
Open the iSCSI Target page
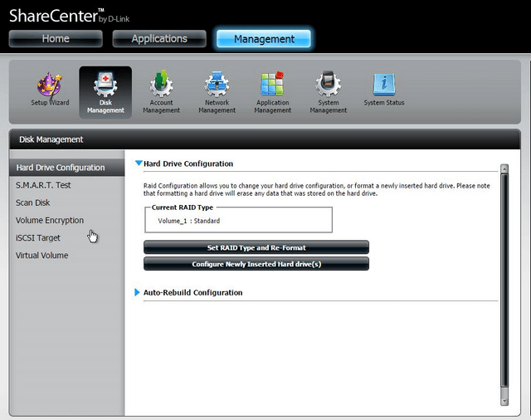[38, 237]
